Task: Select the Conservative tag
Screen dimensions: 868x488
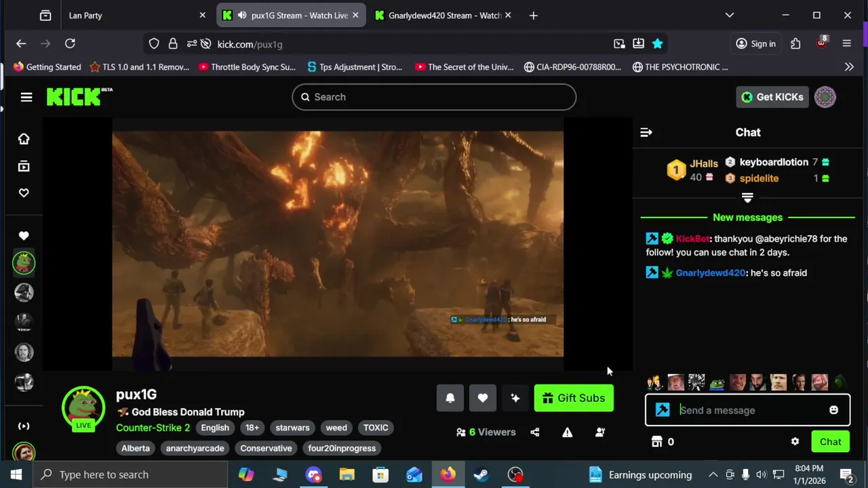Action: click(x=266, y=448)
